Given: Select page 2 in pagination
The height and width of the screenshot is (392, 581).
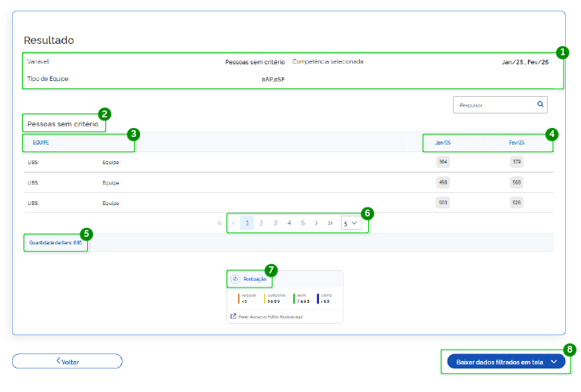Looking at the screenshot, I should click(x=261, y=223).
